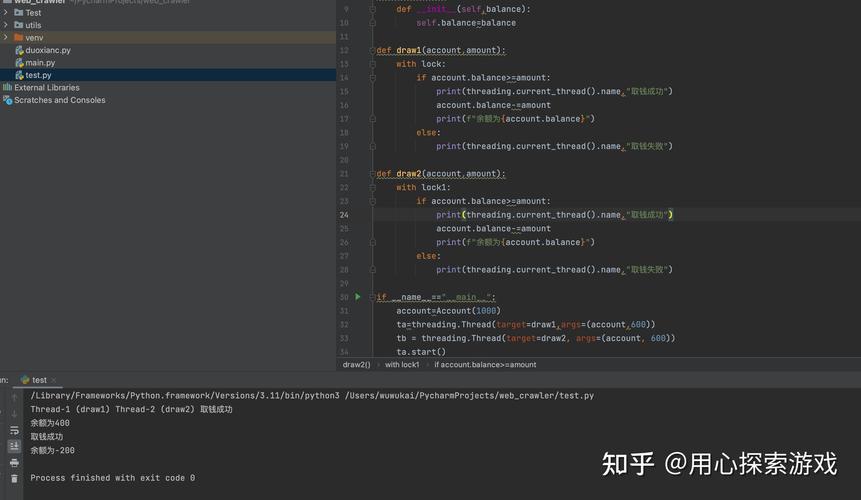861x500 pixels.
Task: Open main.py in the project tree
Action: (x=40, y=63)
